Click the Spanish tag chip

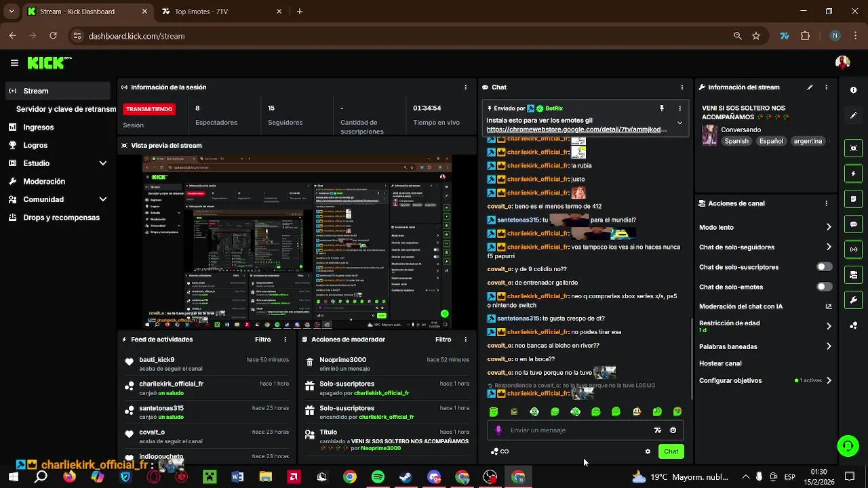(736, 142)
